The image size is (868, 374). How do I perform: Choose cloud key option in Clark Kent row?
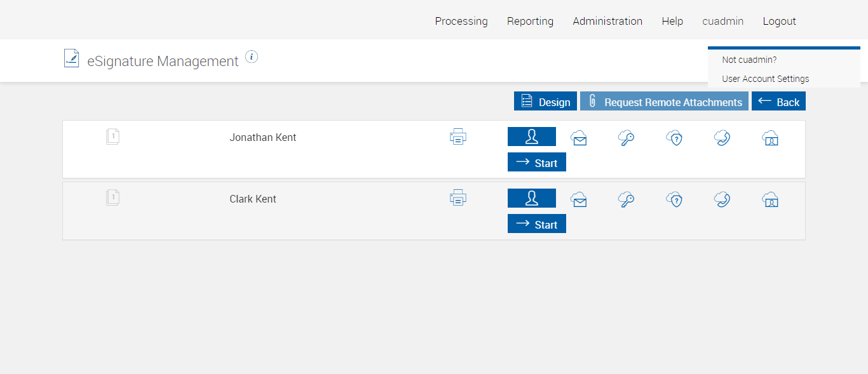[626, 199]
